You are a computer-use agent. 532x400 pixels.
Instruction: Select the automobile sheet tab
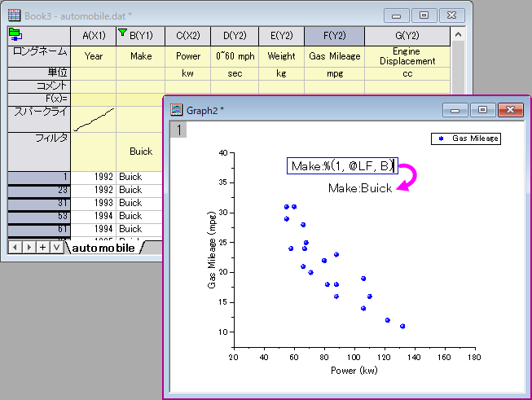pos(103,248)
